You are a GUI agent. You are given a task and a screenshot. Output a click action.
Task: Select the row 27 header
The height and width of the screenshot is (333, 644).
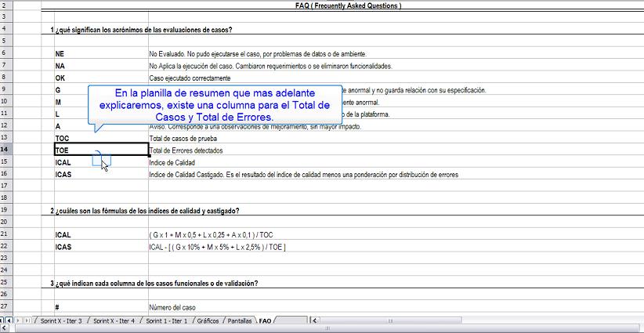(5, 307)
